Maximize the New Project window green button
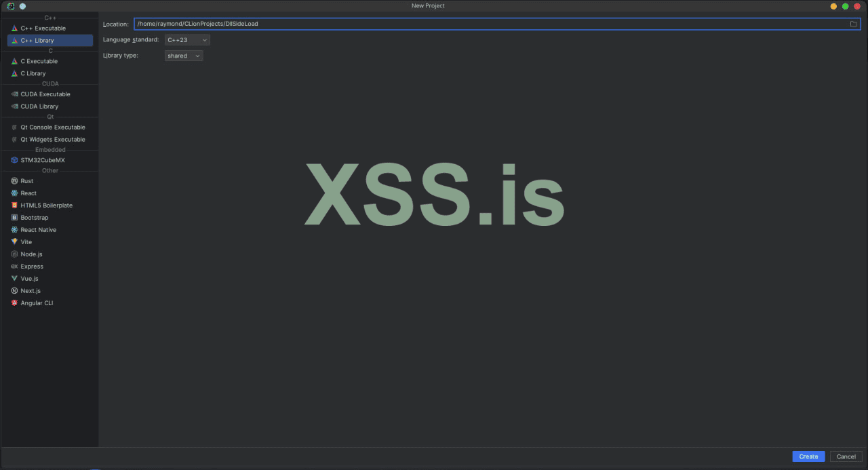This screenshot has width=868, height=470. (x=845, y=6)
